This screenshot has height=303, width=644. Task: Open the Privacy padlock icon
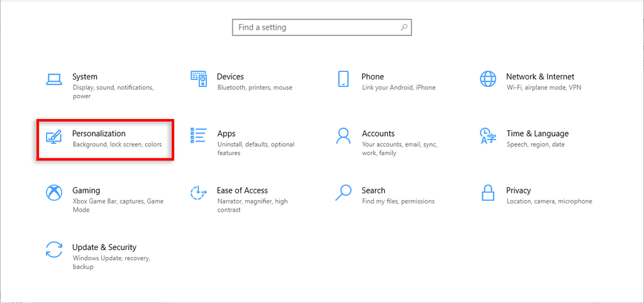pyautogui.click(x=488, y=193)
